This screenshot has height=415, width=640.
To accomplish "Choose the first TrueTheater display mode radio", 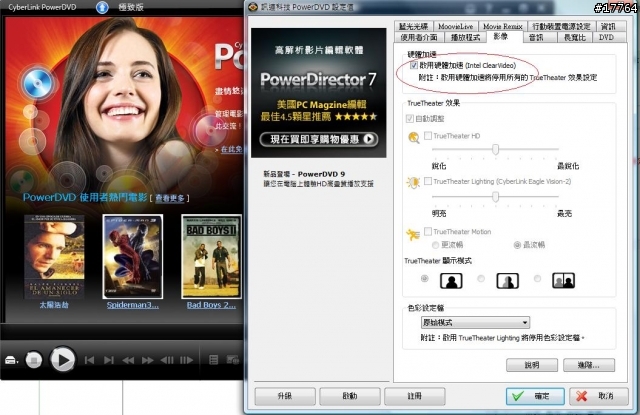I will click(424, 279).
